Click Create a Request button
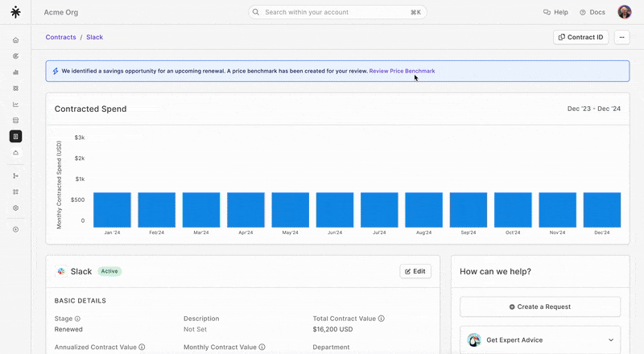 coord(540,307)
